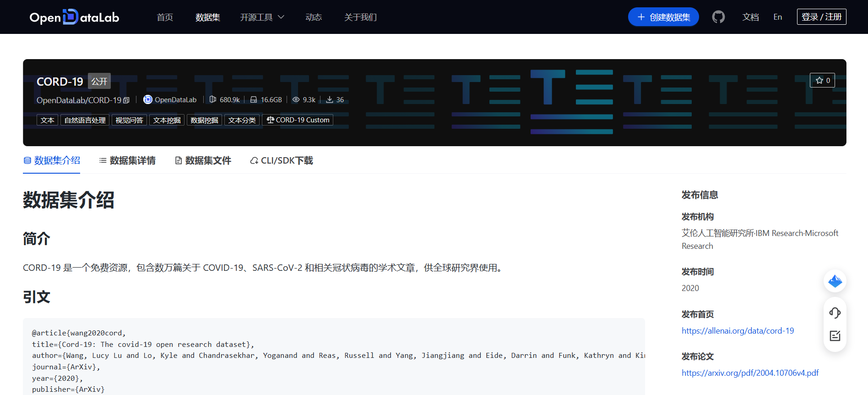This screenshot has width=868, height=395.
Task: Click the 发布时间 value 2020
Action: pyautogui.click(x=690, y=288)
